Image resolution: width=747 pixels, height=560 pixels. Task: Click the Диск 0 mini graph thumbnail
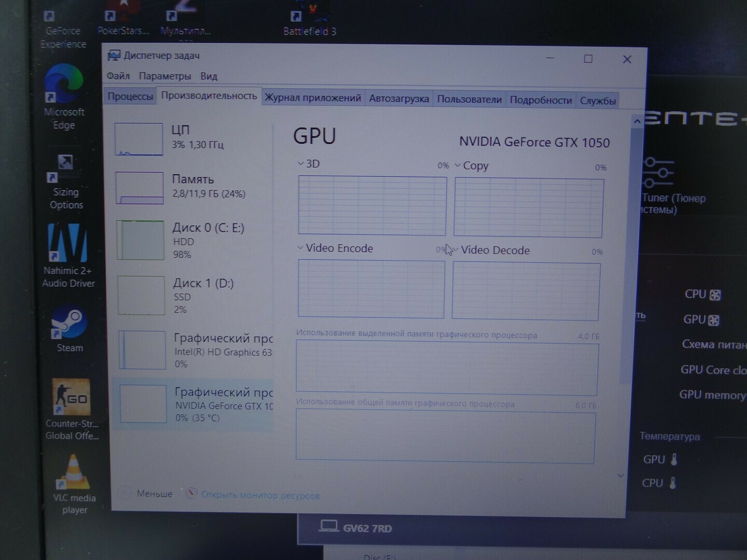(141, 240)
